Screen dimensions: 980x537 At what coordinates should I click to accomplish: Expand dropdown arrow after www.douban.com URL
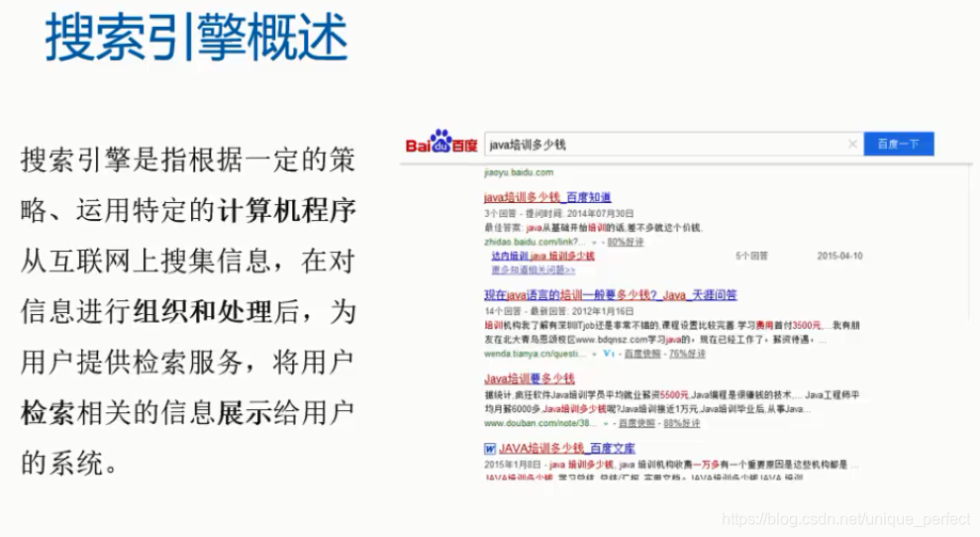tap(606, 424)
